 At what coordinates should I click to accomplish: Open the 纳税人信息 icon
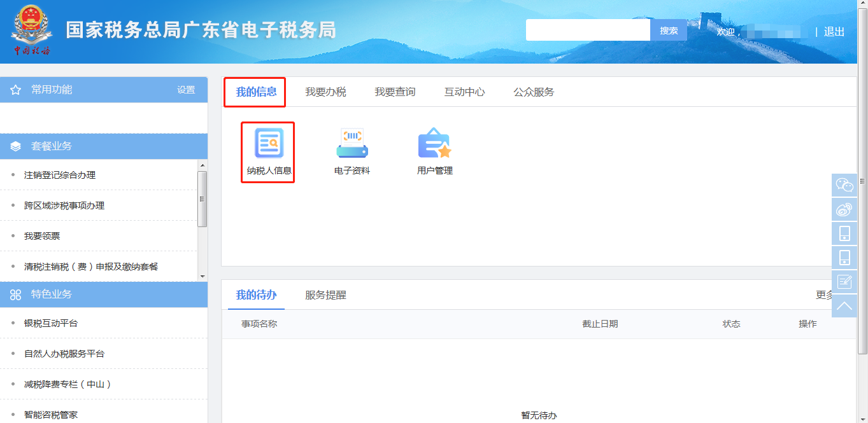point(269,144)
